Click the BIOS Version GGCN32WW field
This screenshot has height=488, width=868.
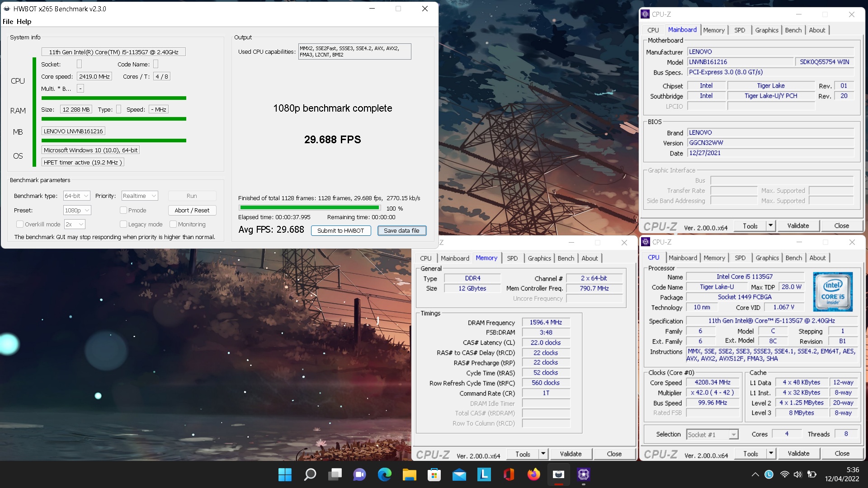(770, 142)
